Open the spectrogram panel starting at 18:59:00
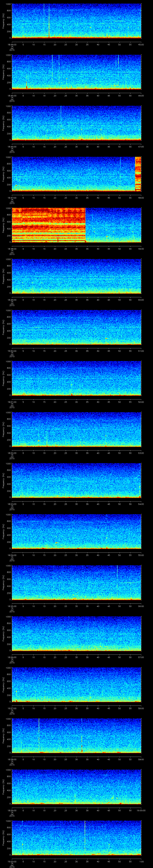The image size is (153, 868). [x=76, y=786]
